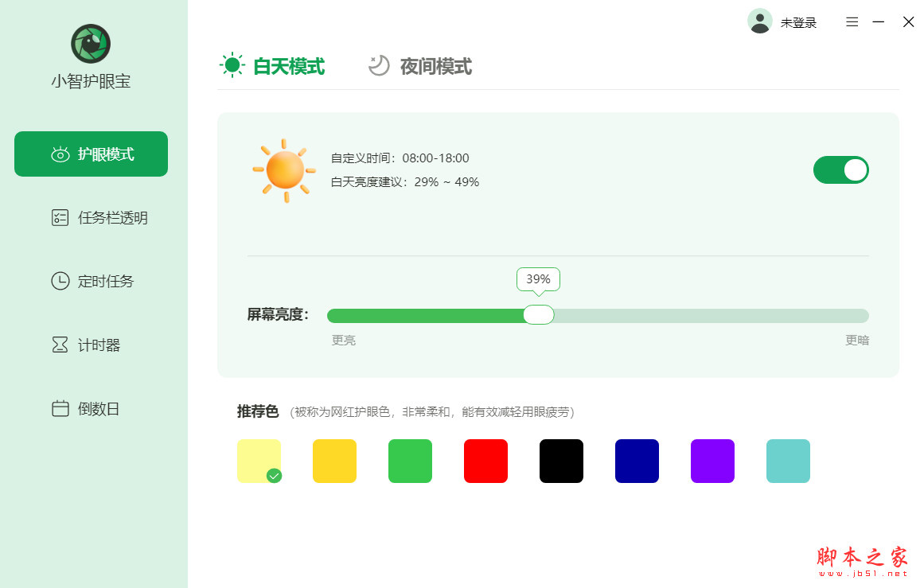Disable the daytime mode switch
Viewport: 924px width, 588px height.
click(x=840, y=169)
